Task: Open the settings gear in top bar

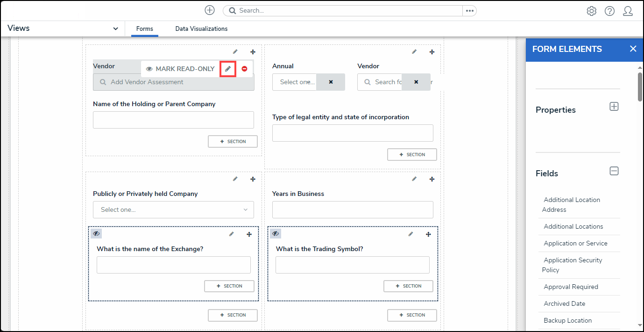Action: point(591,11)
